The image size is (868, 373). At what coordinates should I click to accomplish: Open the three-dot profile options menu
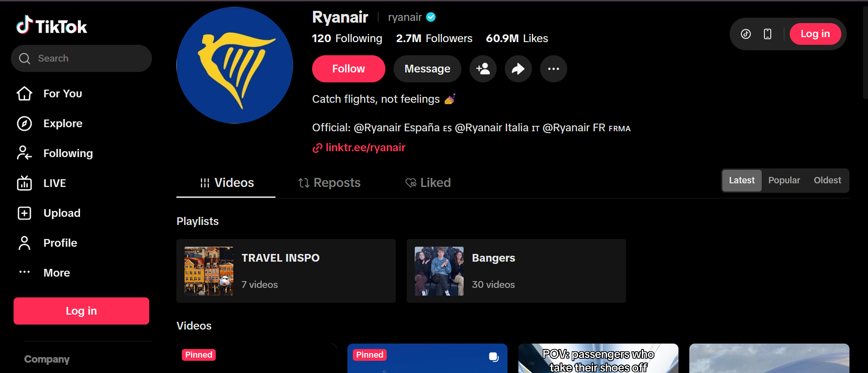(x=554, y=69)
